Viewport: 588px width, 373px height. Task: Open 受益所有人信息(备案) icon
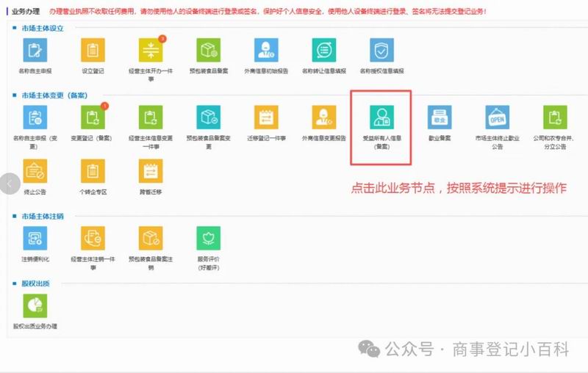381,117
